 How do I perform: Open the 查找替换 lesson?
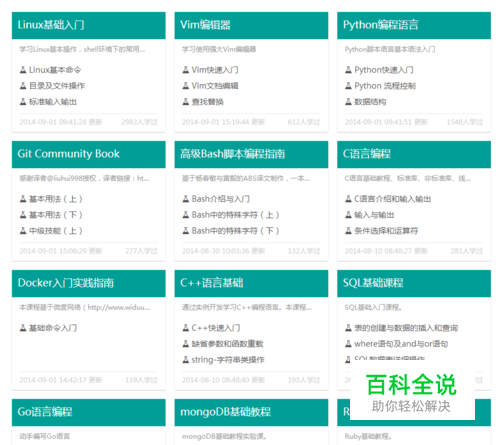[x=207, y=102]
